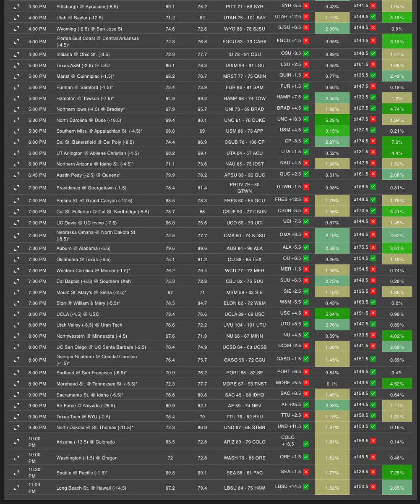Click score 'AUB 84 - 96 ALA'
The width and height of the screenshot is (420, 504).
coord(245,248)
